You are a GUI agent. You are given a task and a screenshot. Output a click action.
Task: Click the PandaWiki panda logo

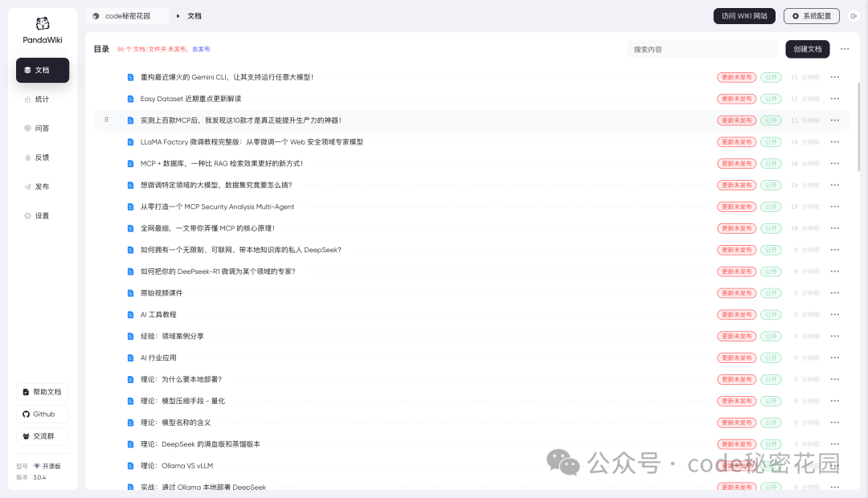(x=43, y=23)
